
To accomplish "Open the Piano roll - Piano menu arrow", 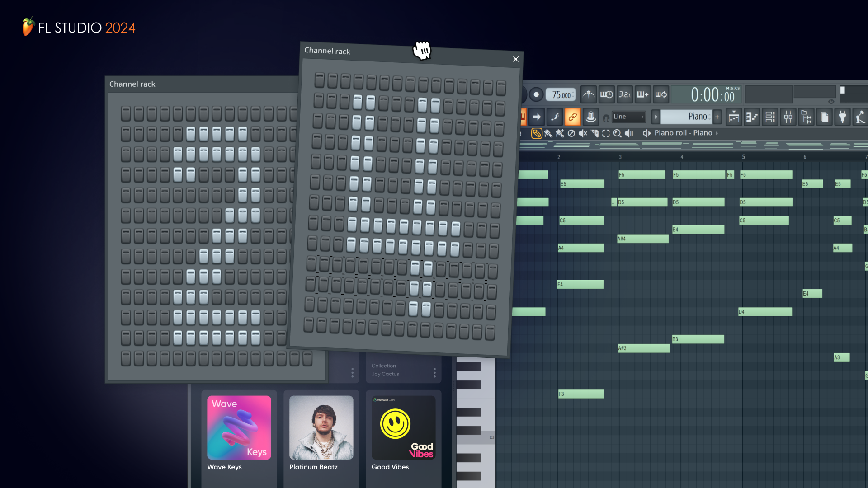I will pyautogui.click(x=717, y=133).
